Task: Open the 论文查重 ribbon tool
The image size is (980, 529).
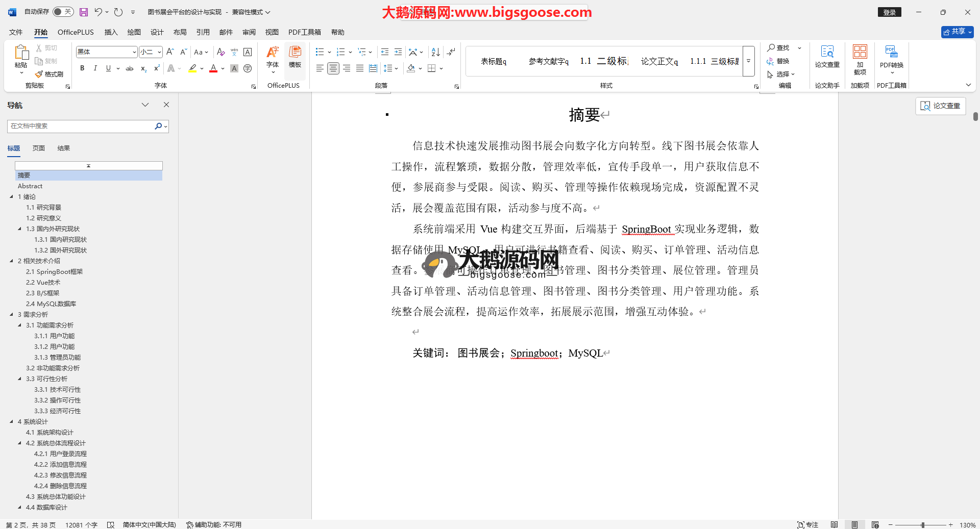Action: pos(827,56)
